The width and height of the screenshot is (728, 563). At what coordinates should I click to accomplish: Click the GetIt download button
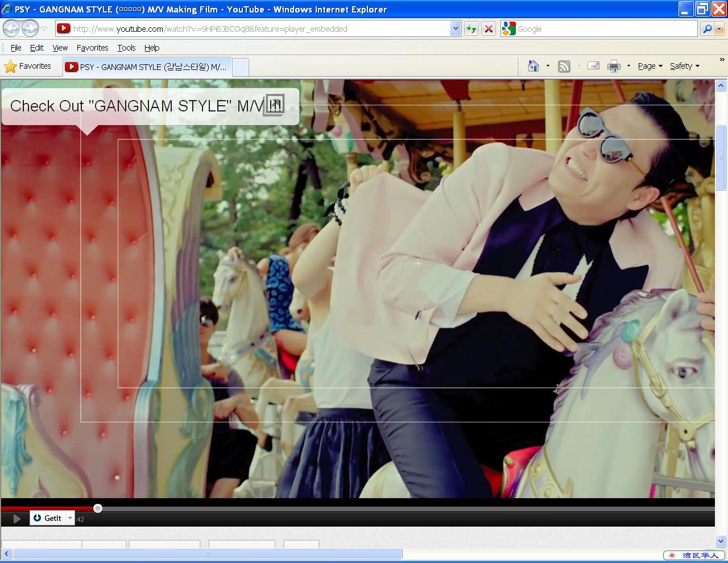pos(48,518)
